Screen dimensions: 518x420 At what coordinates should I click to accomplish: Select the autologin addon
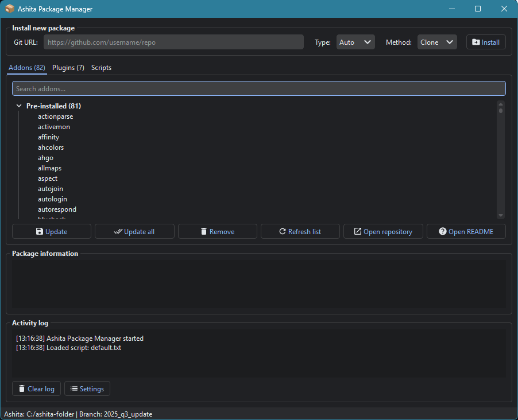click(x=52, y=199)
